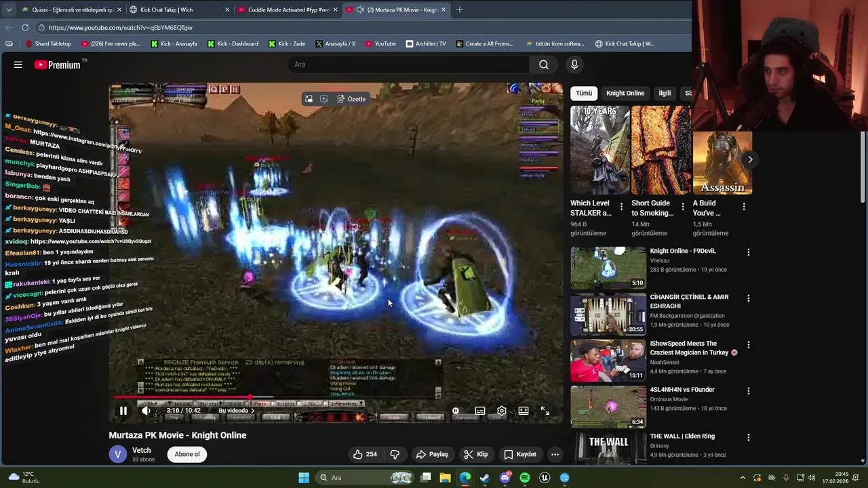Open options for IShowSpeed magician video
This screenshot has width=868, height=488.
749,345
